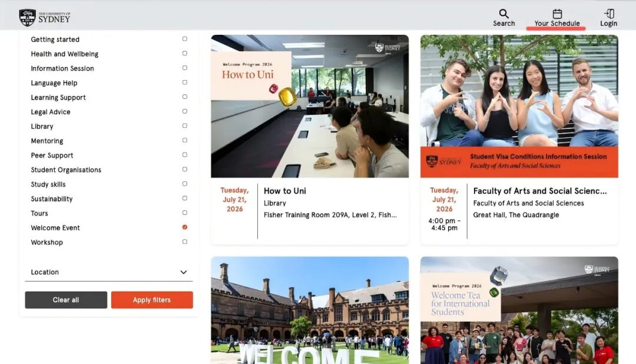This screenshot has width=636, height=364.
Task: Open Faculty of Arts and Social Scienc... title
Action: [x=540, y=191]
